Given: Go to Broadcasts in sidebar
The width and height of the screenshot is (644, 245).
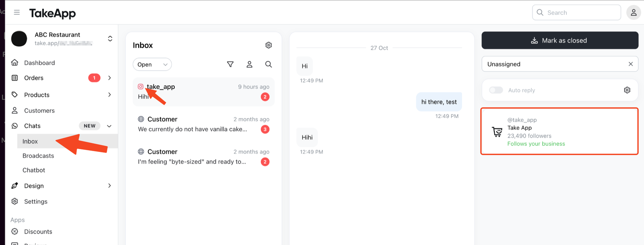Looking at the screenshot, I should click(38, 156).
